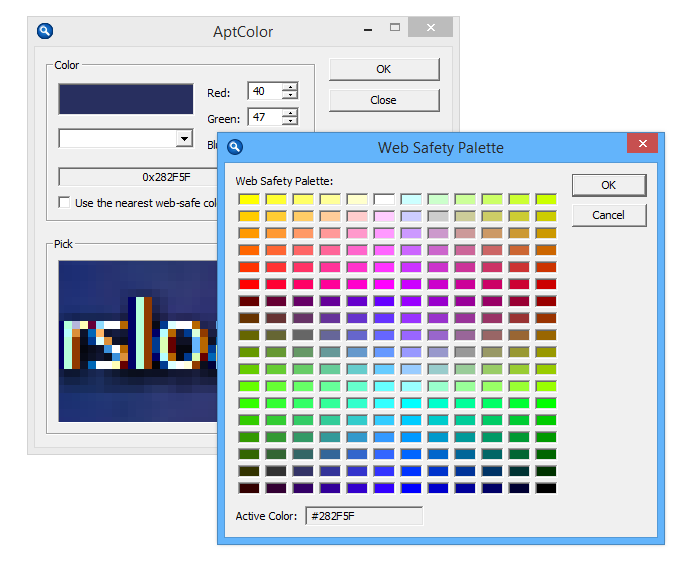Image resolution: width=687 pixels, height=582 pixels.
Task: Minimize the AptColor window
Action: pyautogui.click(x=368, y=29)
